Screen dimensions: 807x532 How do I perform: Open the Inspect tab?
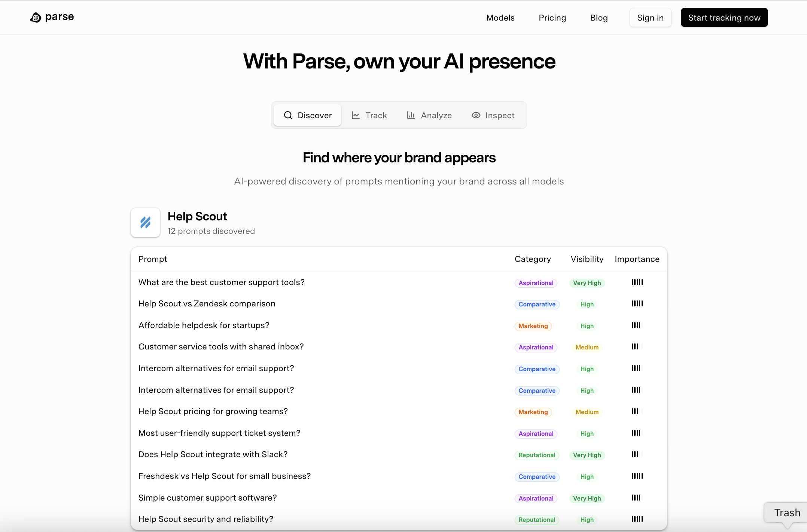(500, 115)
